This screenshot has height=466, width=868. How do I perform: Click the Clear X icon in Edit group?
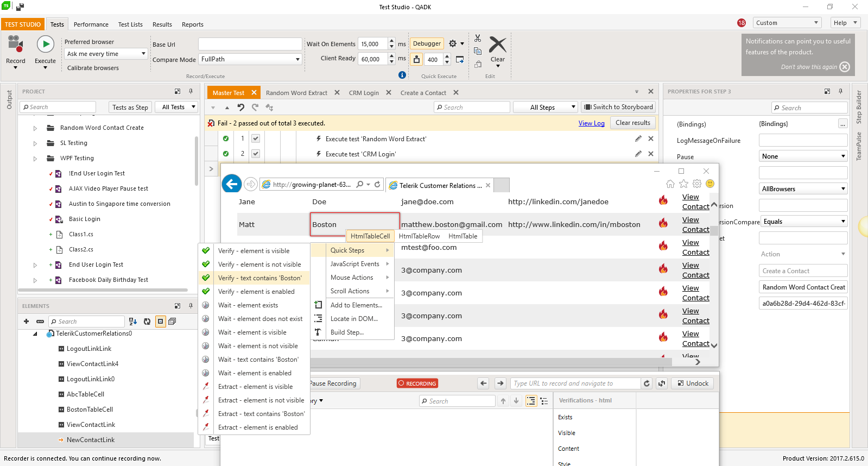tap(497, 45)
